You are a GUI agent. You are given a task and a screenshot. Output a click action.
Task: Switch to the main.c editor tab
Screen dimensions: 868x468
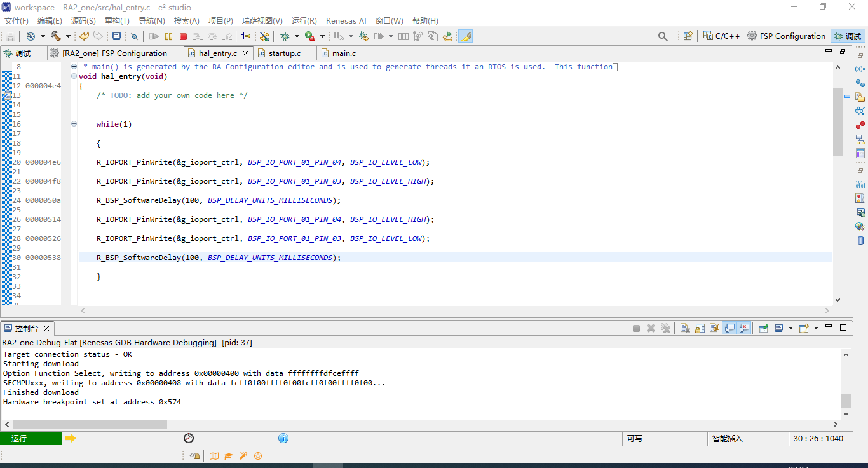point(344,53)
